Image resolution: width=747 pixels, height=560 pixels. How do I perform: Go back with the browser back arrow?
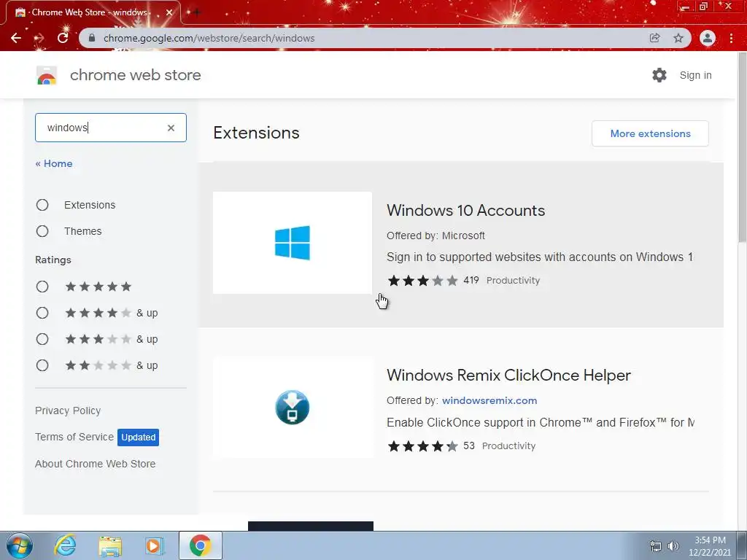[16, 38]
